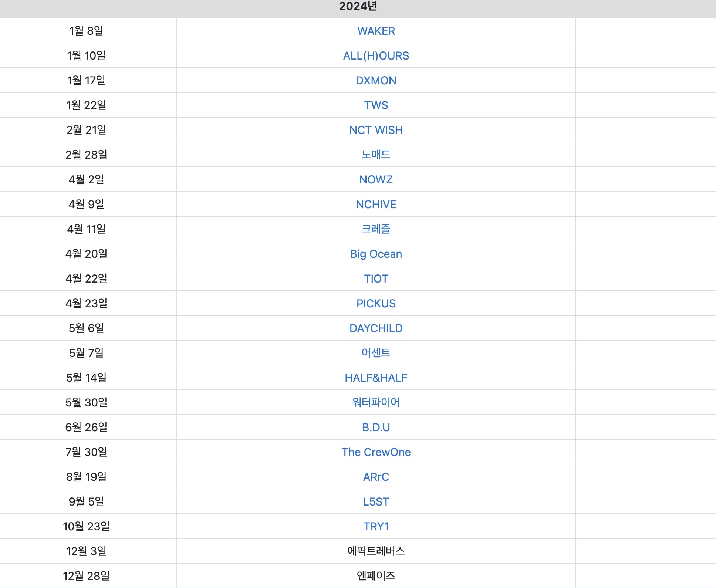Viewport: 716px width, 588px height.
Task: Follow the NCT WISH link
Action: click(376, 130)
